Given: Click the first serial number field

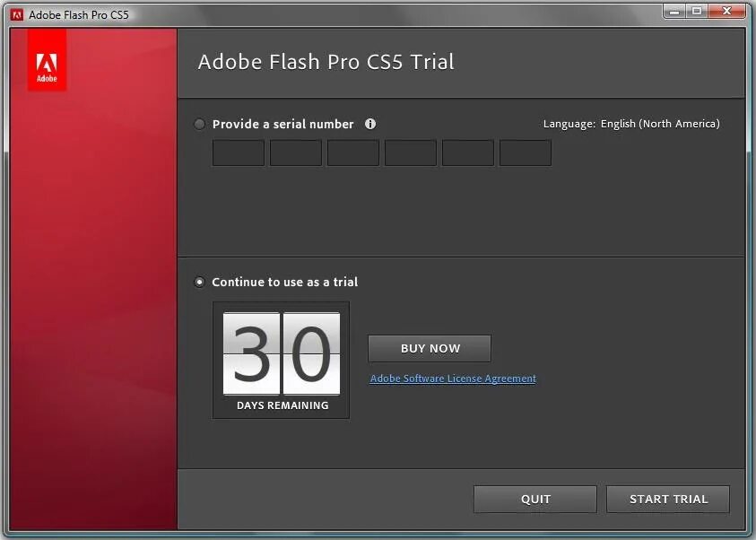Looking at the screenshot, I should pyautogui.click(x=239, y=152).
